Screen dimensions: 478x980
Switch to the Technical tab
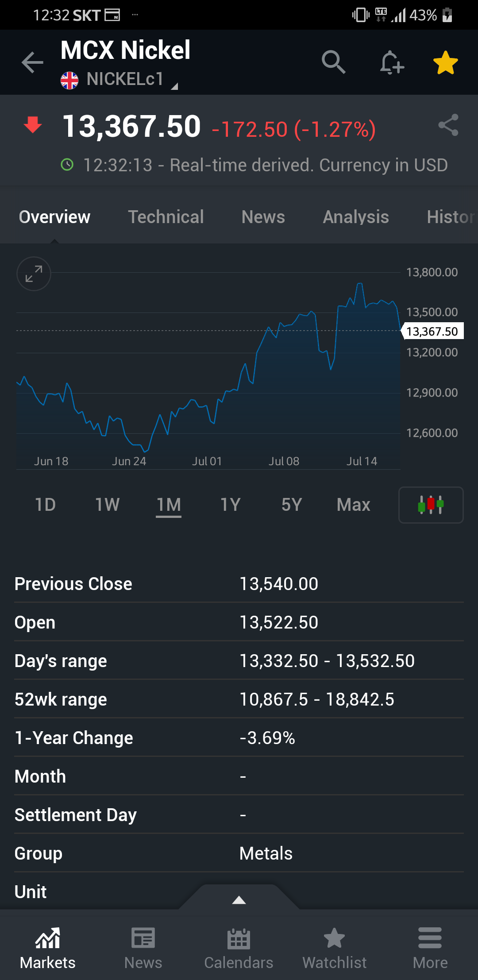[x=166, y=217]
